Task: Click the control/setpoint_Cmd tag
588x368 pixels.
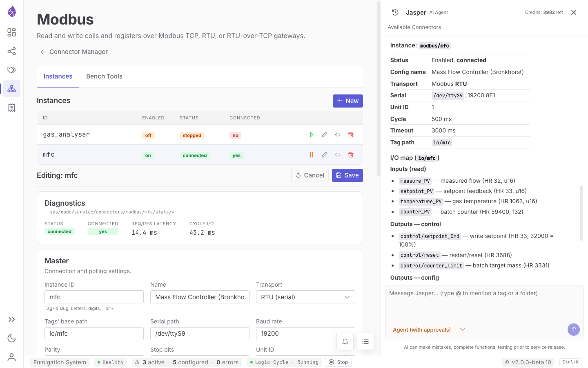Action: tap(430, 236)
